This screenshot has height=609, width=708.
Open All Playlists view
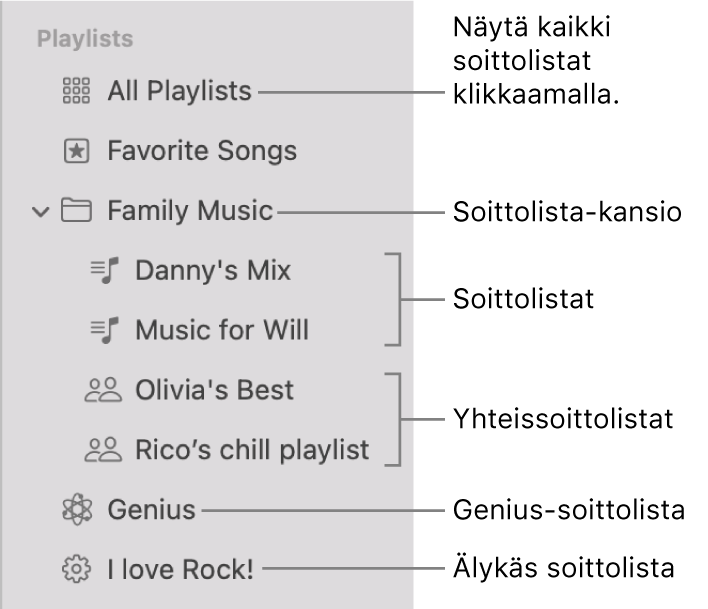[x=179, y=92]
